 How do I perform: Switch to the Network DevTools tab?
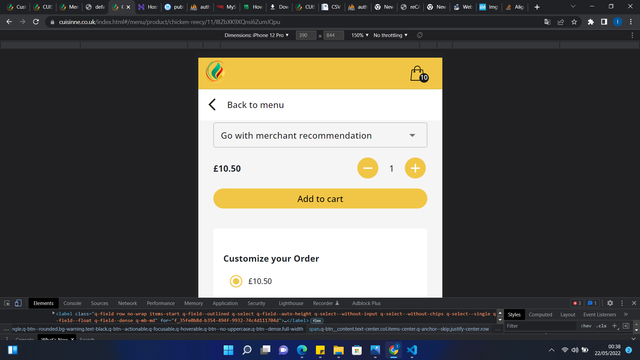pyautogui.click(x=127, y=303)
